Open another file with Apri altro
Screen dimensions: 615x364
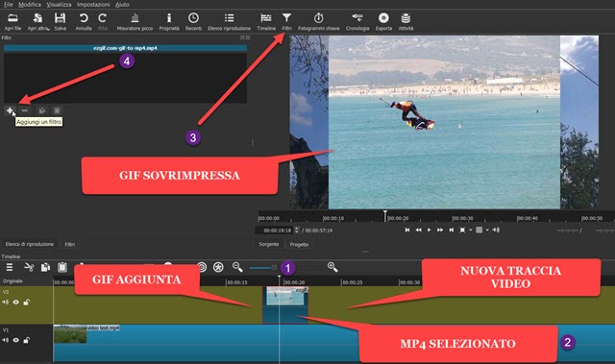[x=38, y=21]
